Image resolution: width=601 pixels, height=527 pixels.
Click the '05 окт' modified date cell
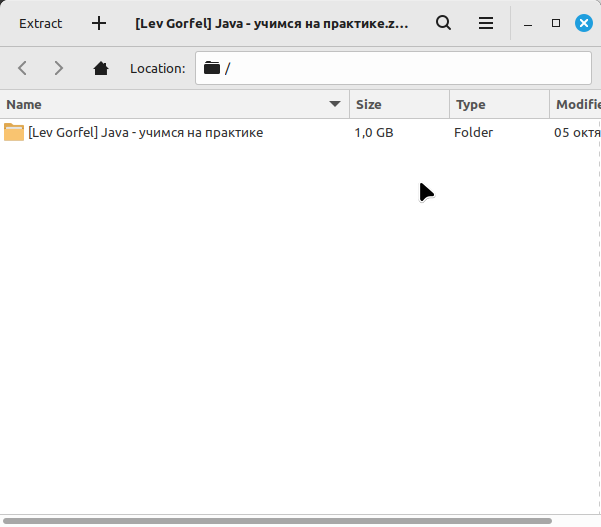tap(577, 133)
